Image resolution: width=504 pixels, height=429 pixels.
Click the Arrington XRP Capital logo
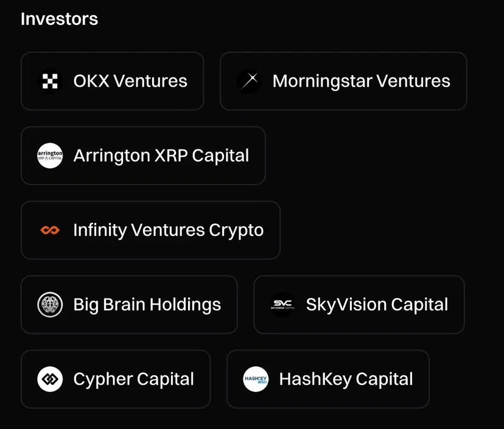[50, 155]
